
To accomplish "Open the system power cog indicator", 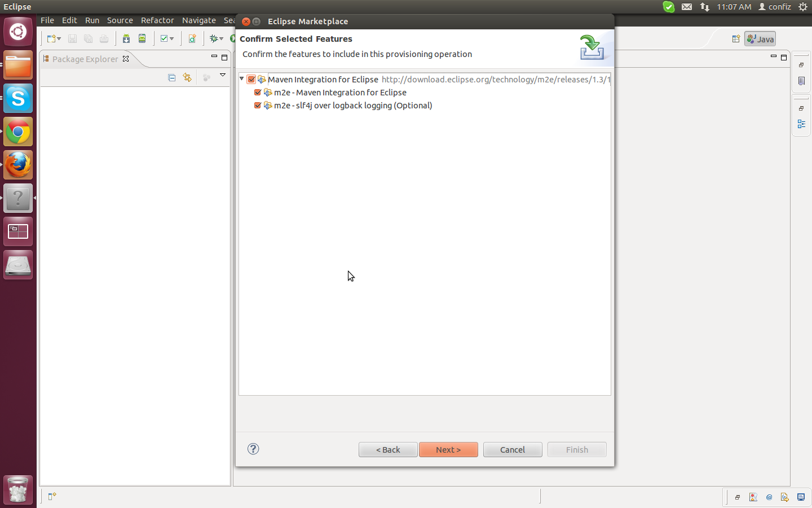I will (803, 7).
